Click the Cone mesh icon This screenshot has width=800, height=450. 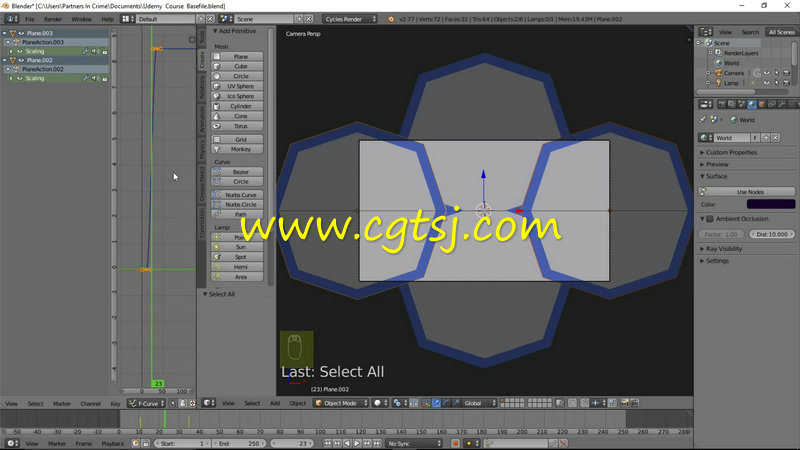217,116
